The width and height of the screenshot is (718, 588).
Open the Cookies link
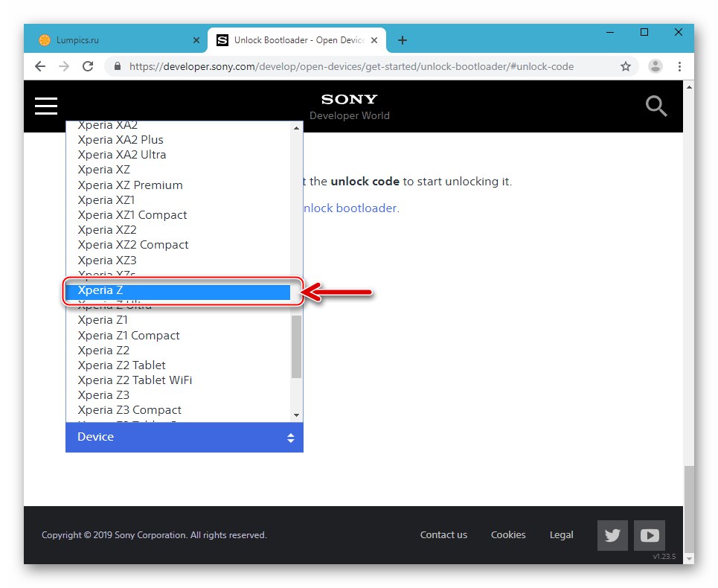click(508, 535)
